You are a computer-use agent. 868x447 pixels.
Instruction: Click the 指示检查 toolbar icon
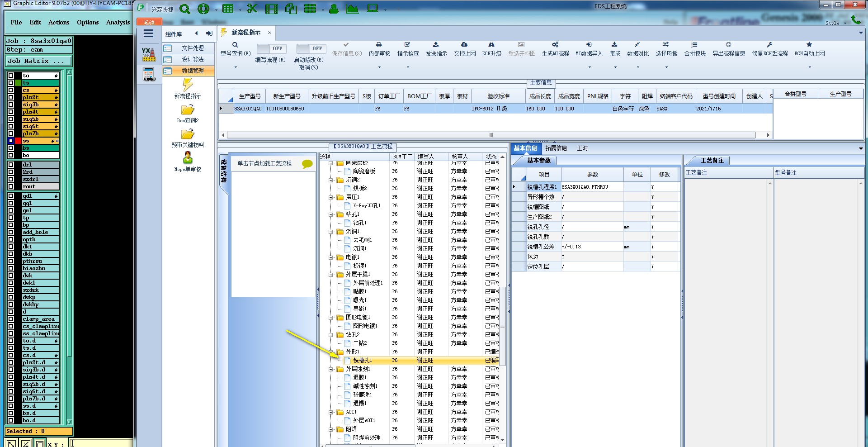point(407,45)
